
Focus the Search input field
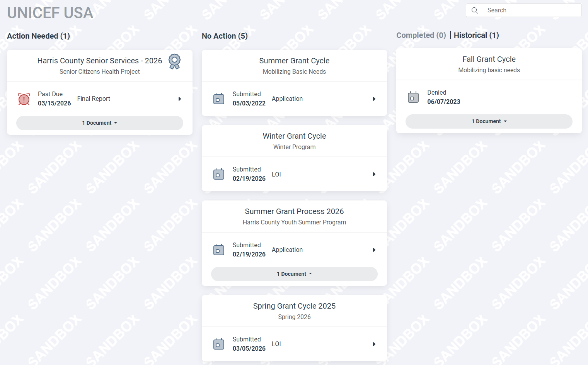524,10
